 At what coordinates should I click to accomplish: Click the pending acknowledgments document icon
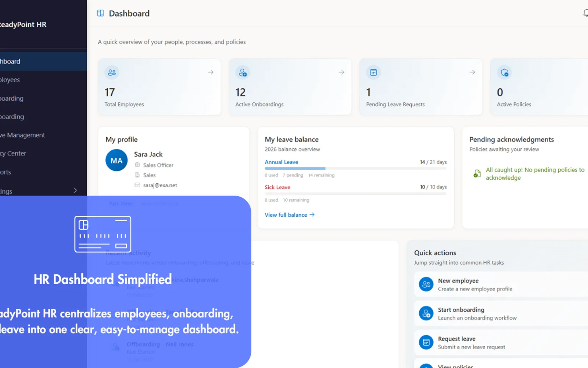click(477, 173)
